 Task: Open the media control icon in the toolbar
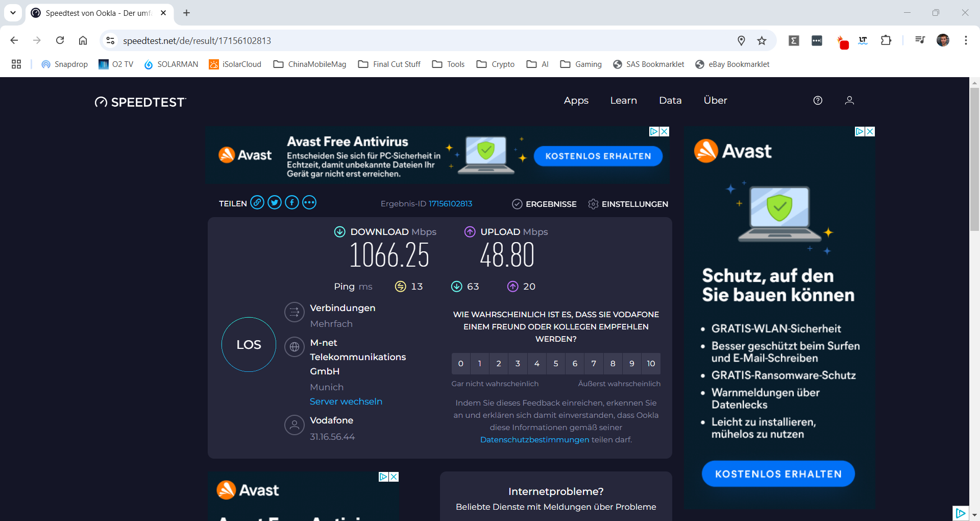click(920, 40)
